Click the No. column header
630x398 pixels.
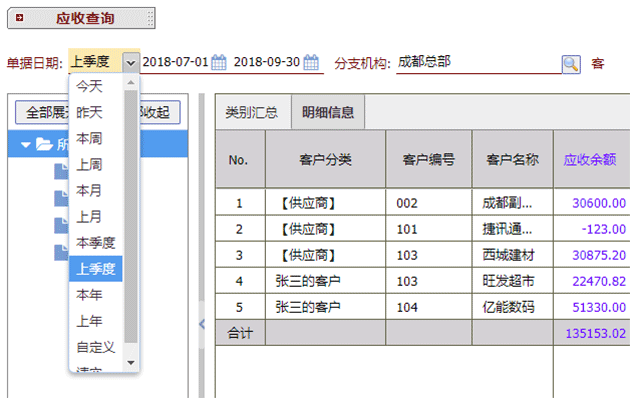tap(240, 159)
